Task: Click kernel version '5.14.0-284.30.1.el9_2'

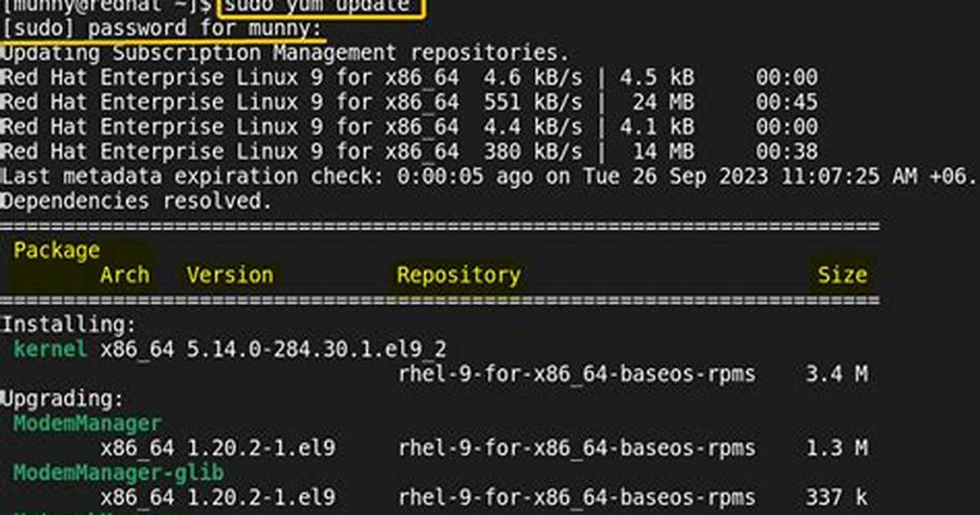Action: point(317,349)
